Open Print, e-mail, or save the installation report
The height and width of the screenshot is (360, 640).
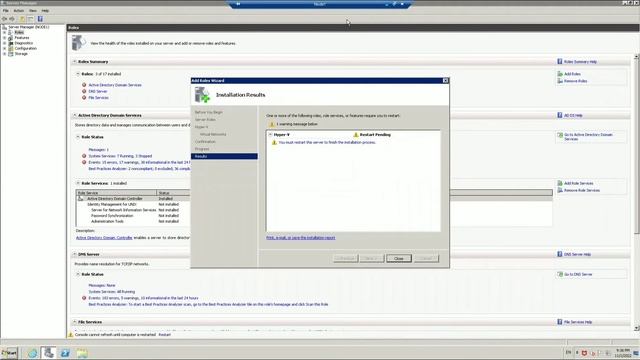click(300, 238)
